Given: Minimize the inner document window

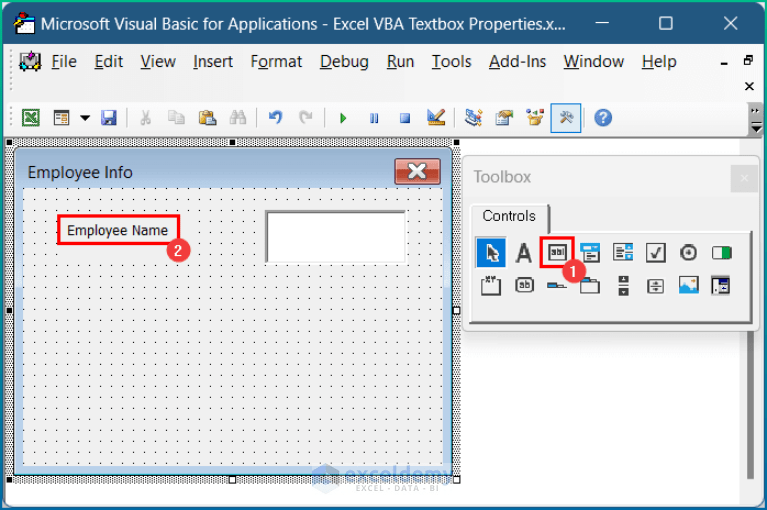Looking at the screenshot, I should tap(724, 63).
